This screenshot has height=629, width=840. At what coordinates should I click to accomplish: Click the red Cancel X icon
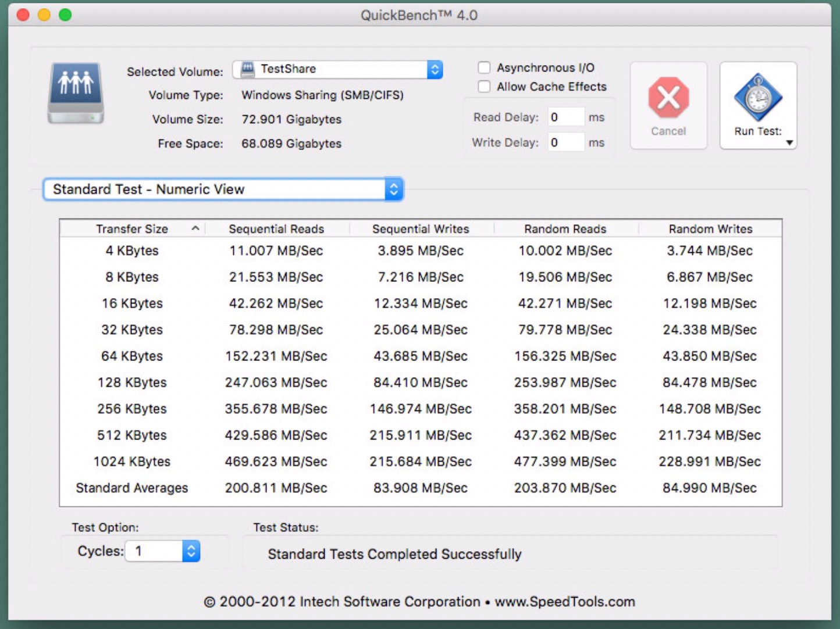(x=668, y=97)
